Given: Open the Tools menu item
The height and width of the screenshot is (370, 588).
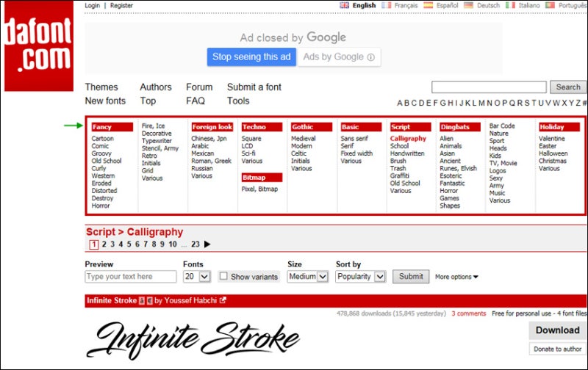Looking at the screenshot, I should click(238, 101).
